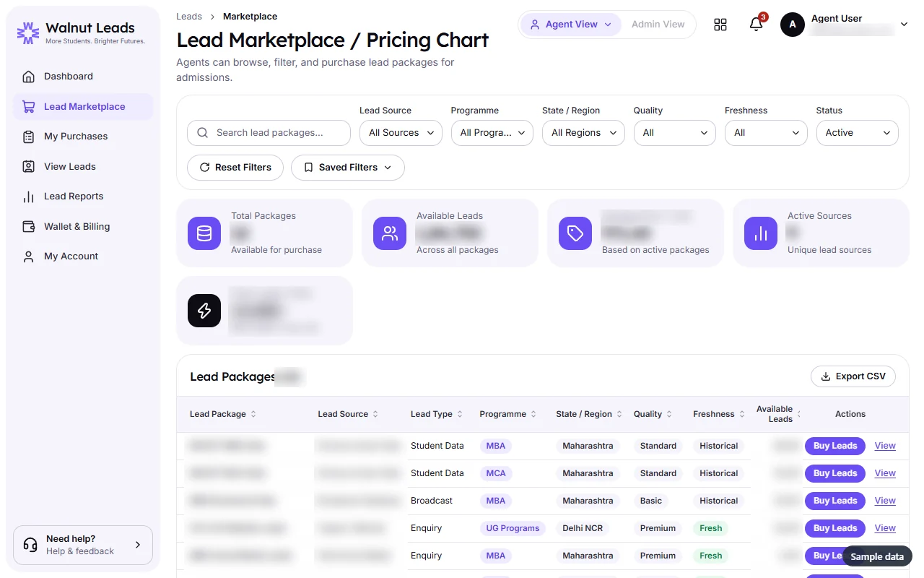Sort by State / Region column arrows
The width and height of the screenshot is (924, 578).
pos(619,414)
